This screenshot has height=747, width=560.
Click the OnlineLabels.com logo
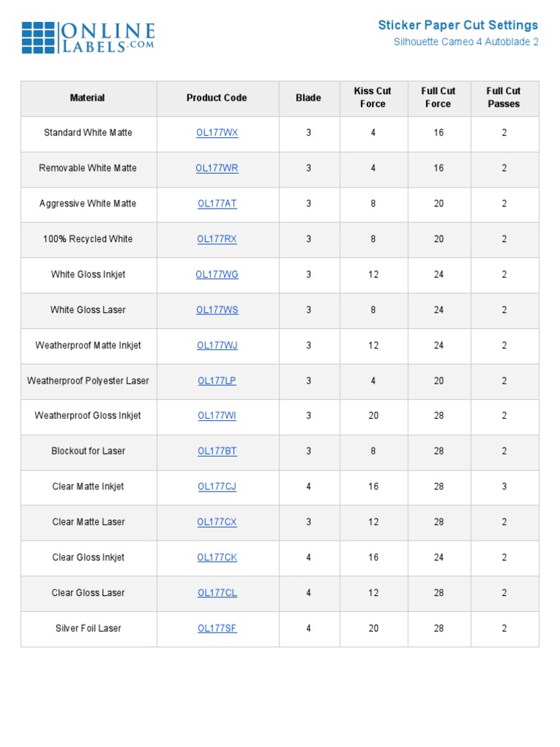tap(88, 37)
